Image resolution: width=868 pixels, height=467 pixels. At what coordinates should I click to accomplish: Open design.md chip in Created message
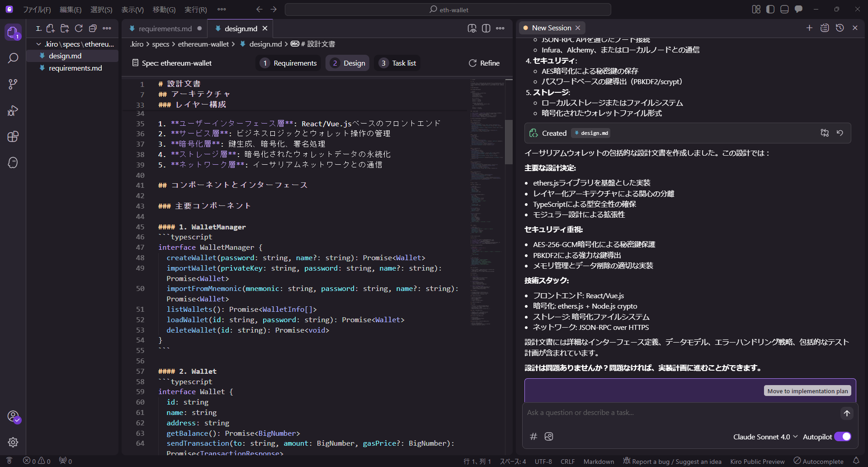point(591,133)
